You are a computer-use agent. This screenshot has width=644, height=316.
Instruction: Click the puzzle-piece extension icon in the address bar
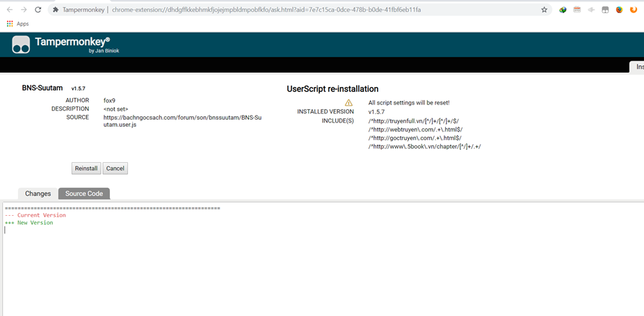(x=56, y=10)
